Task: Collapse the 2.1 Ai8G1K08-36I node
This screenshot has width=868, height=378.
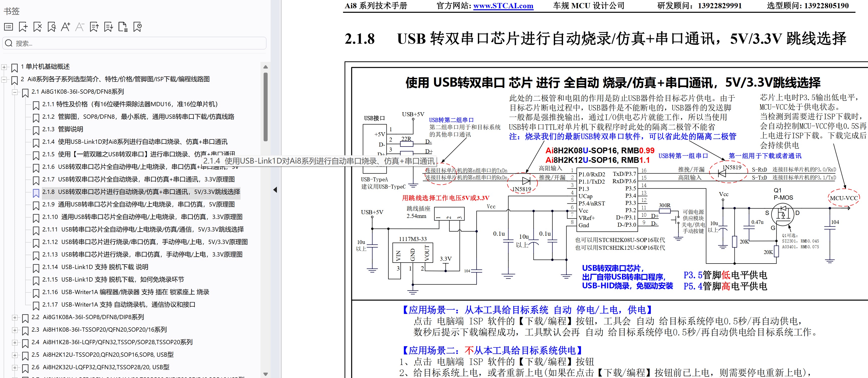Action: click(15, 92)
